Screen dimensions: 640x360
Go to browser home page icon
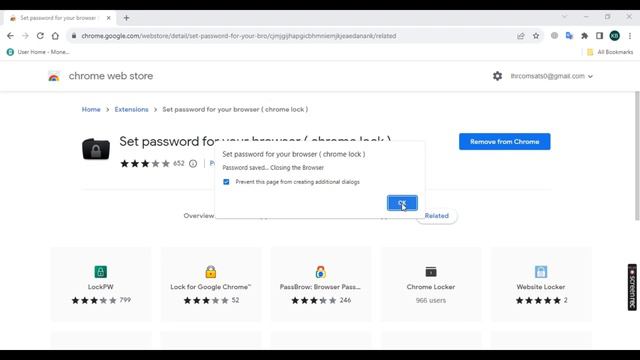55,36
